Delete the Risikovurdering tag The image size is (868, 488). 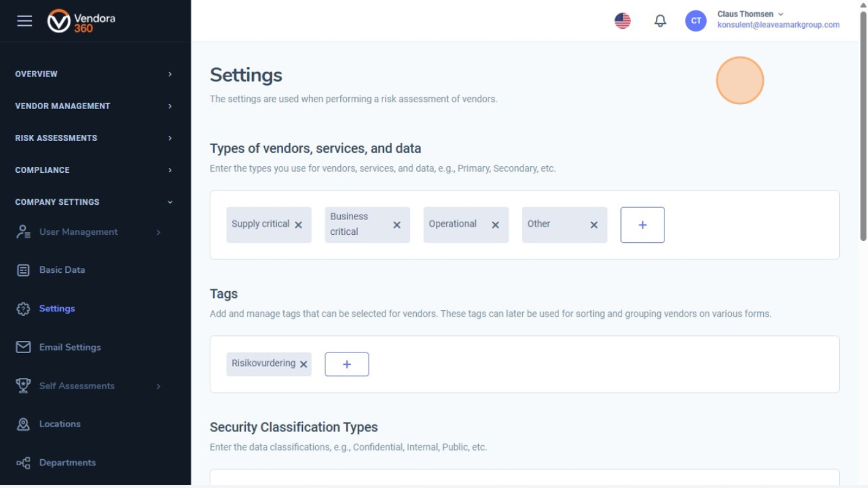tap(303, 364)
